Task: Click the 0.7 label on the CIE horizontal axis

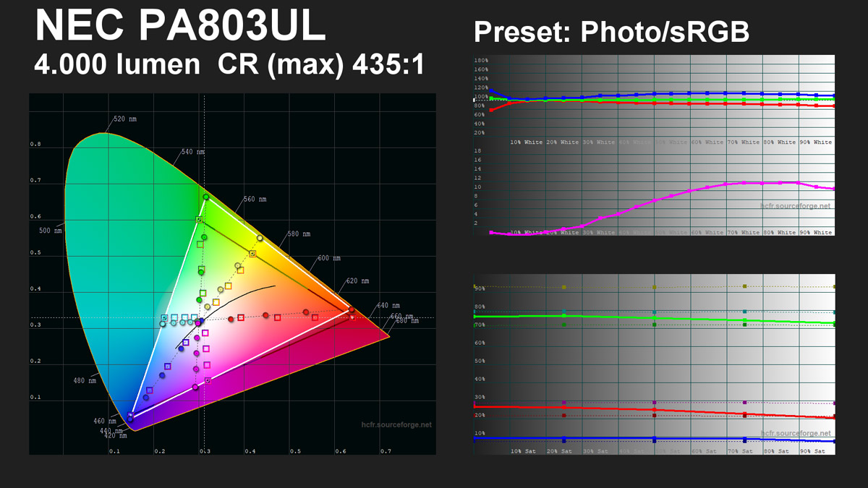Action: coord(386,451)
